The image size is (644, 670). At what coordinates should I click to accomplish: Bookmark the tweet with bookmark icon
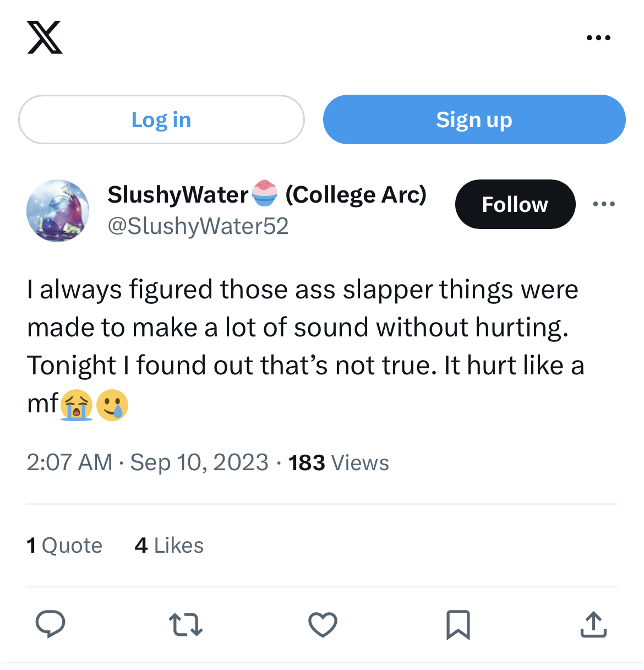[x=458, y=625]
